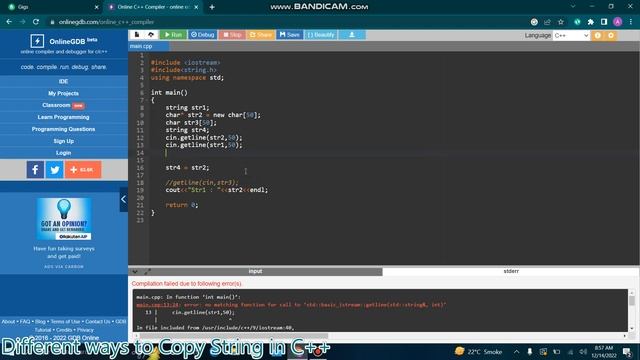Reload the page

(x=36, y=22)
